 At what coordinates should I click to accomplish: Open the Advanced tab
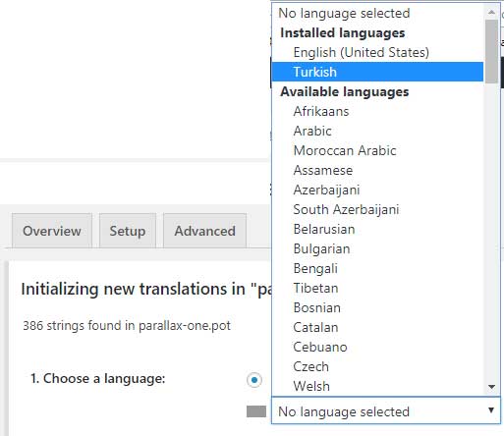coord(204,231)
